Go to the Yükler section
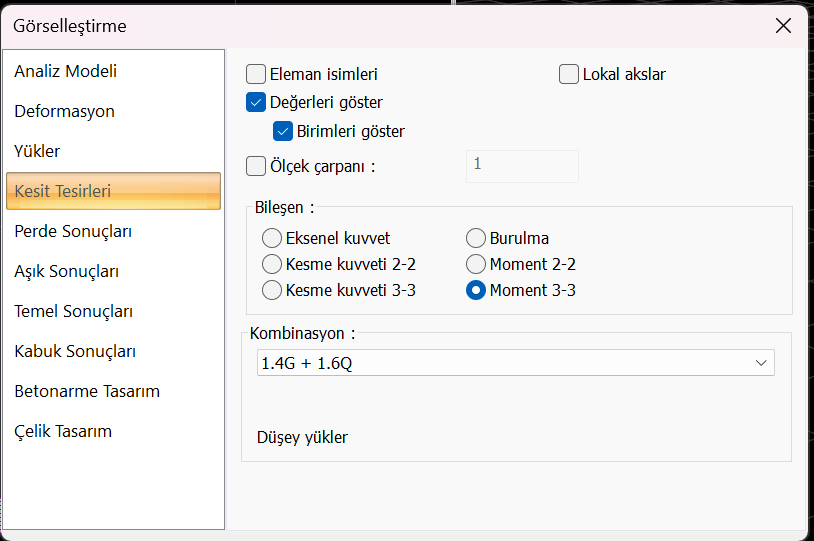 tap(38, 151)
